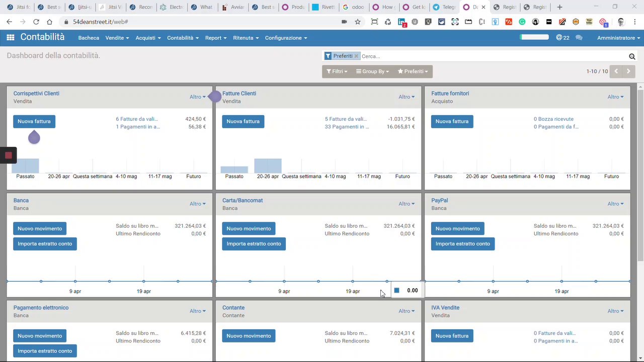Viewport: 644px width, 362px height.
Task: Open 6 Fatture da validare link
Action: (137, 119)
